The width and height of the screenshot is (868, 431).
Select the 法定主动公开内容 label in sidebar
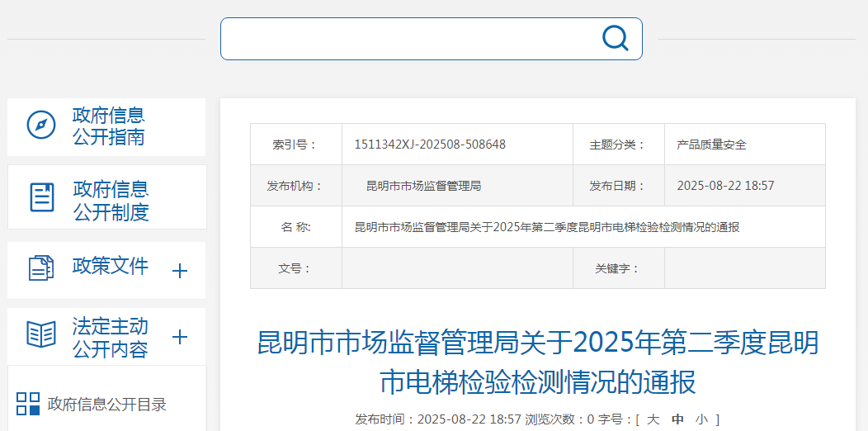pyautogui.click(x=110, y=337)
